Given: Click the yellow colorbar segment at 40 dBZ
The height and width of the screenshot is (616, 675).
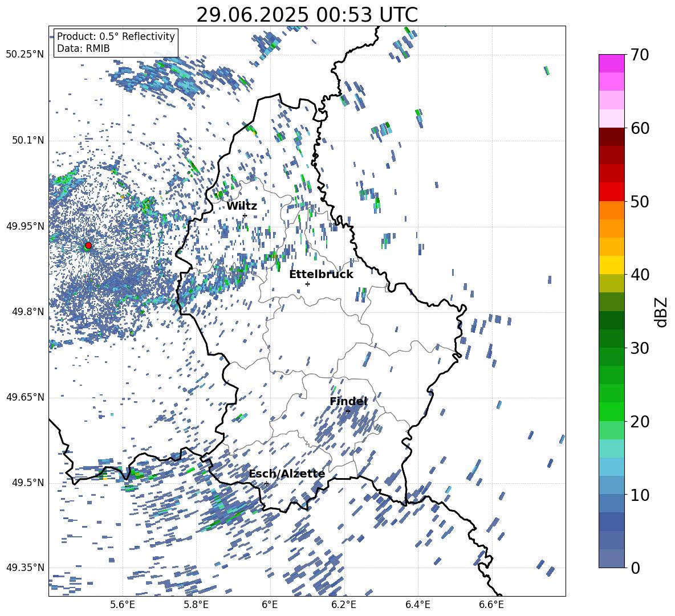Looking at the screenshot, I should (611, 265).
